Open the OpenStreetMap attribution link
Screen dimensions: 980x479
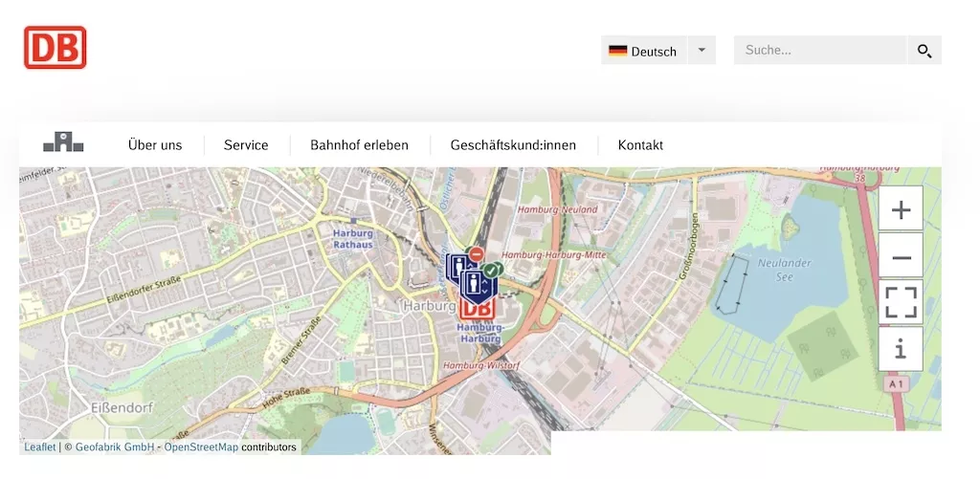201,447
